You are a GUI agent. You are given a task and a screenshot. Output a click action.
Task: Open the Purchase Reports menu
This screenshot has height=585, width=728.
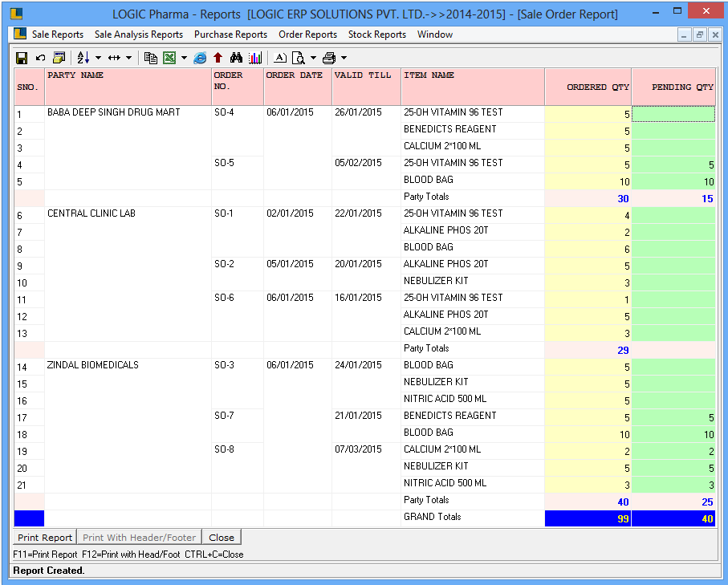tap(230, 35)
